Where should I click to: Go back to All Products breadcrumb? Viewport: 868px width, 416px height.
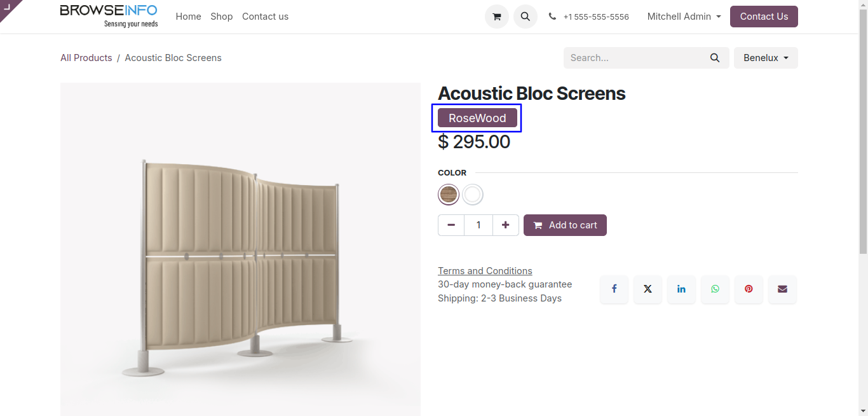tap(86, 58)
